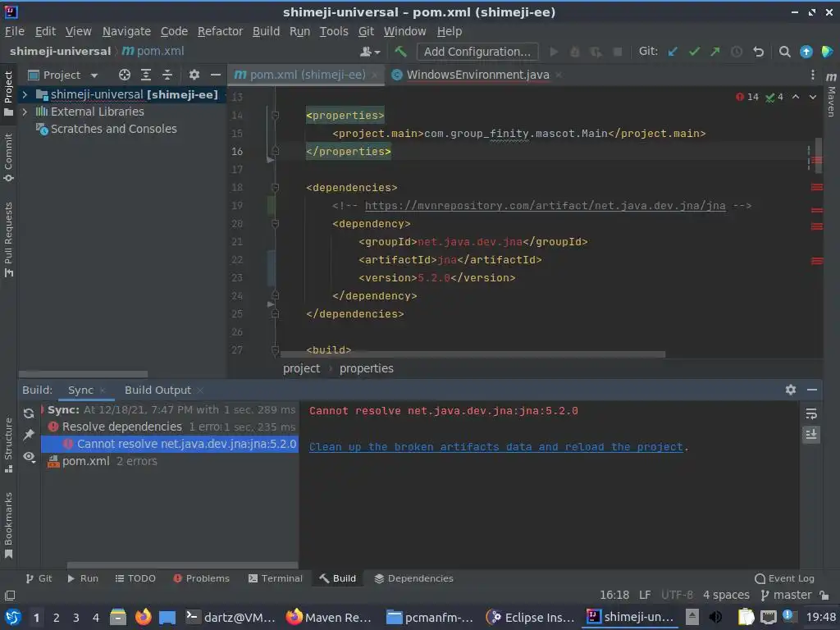Click reimport sync icon in Build panel
The width and height of the screenshot is (840, 630).
tap(29, 413)
